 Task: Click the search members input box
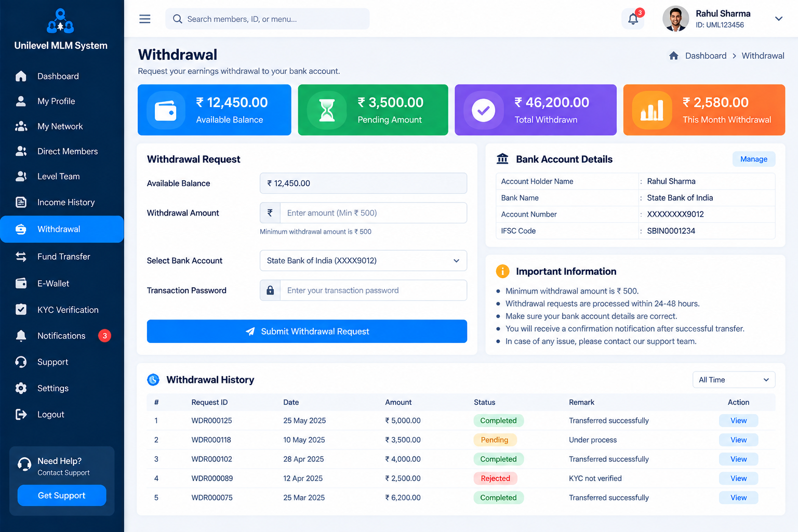[267, 19]
